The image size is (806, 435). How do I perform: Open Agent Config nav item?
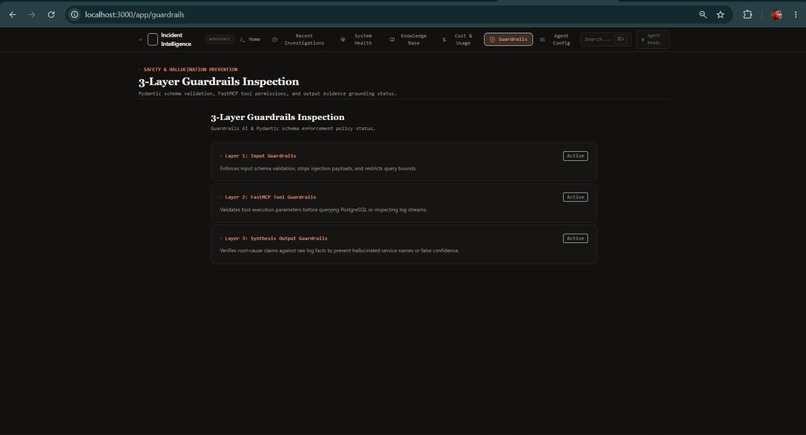(x=561, y=40)
